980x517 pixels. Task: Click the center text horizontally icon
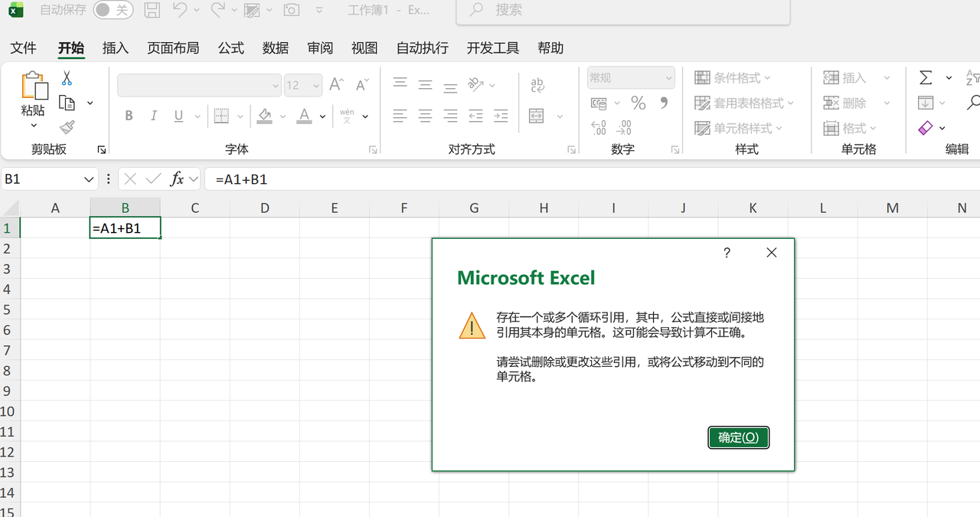(x=426, y=116)
